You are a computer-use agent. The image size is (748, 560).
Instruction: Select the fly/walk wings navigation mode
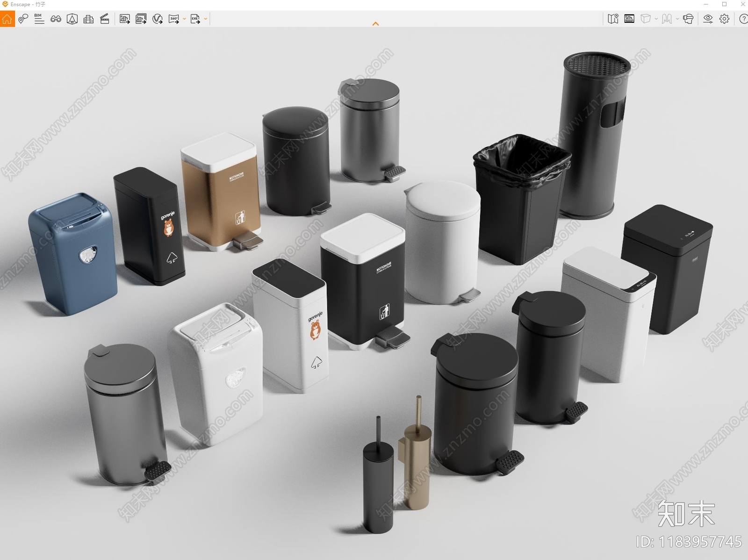pyautogui.click(x=667, y=19)
